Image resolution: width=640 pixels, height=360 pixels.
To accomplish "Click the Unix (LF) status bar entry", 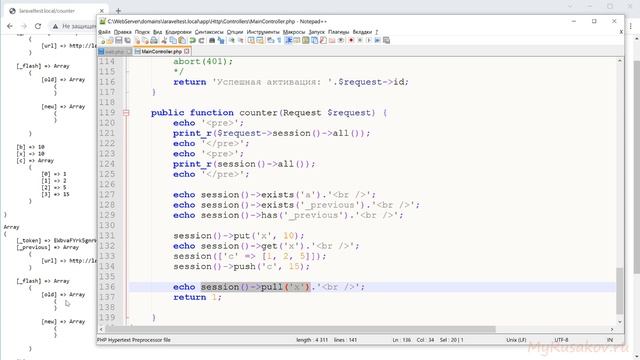I will pyautogui.click(x=516, y=340).
